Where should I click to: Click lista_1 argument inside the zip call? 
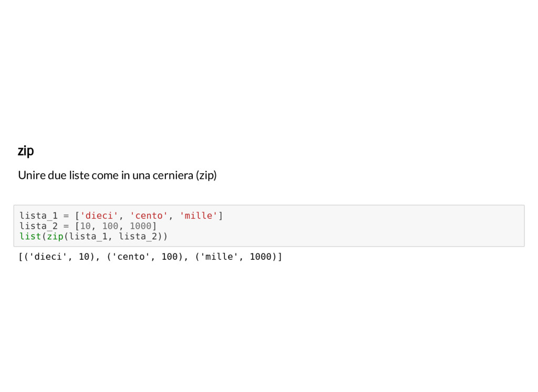pos(88,237)
